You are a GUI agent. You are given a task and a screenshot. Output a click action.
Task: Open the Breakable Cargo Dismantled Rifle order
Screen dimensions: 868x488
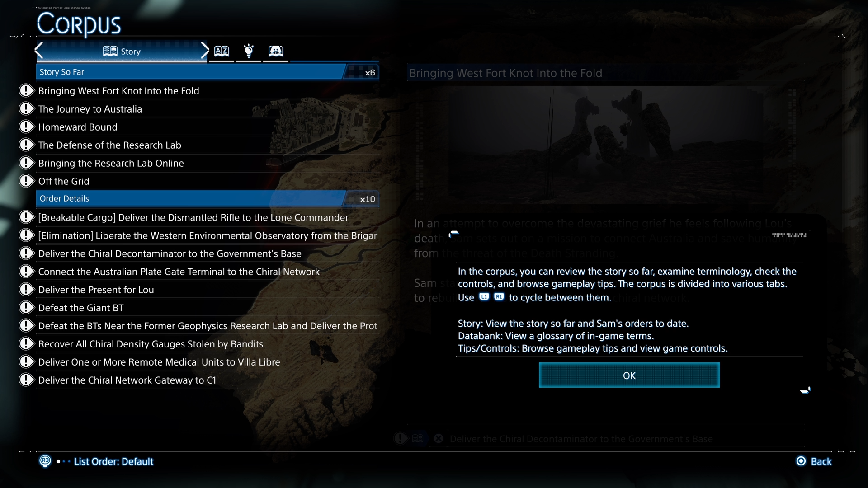point(208,217)
